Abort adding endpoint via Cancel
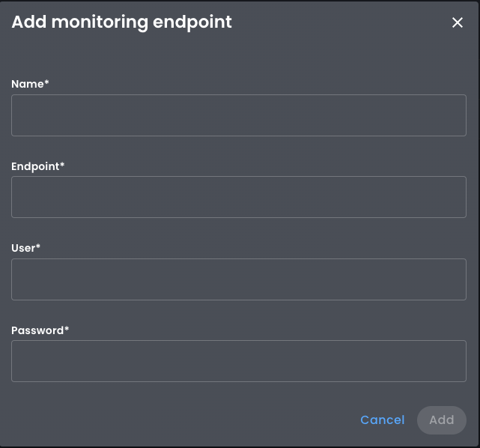480x448 pixels. coord(382,420)
